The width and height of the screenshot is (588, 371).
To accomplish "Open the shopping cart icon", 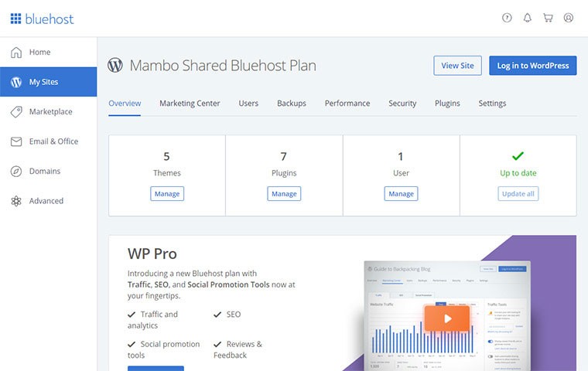I will [x=548, y=18].
